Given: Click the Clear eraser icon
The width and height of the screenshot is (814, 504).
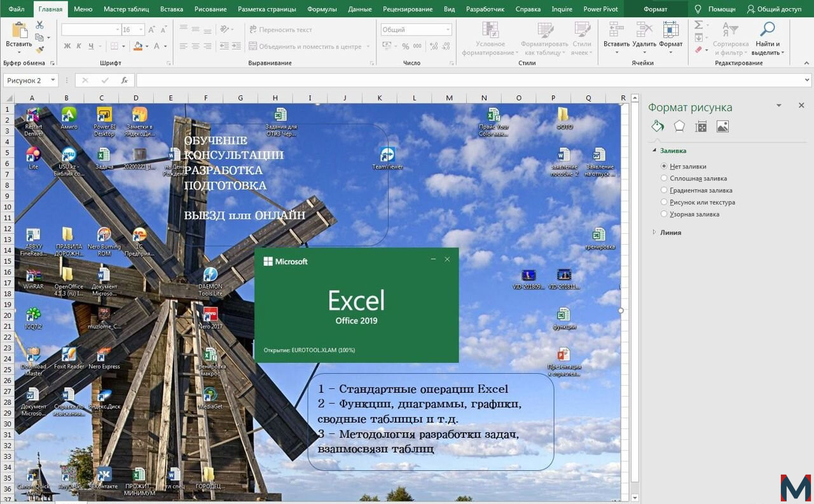Looking at the screenshot, I should [x=698, y=50].
